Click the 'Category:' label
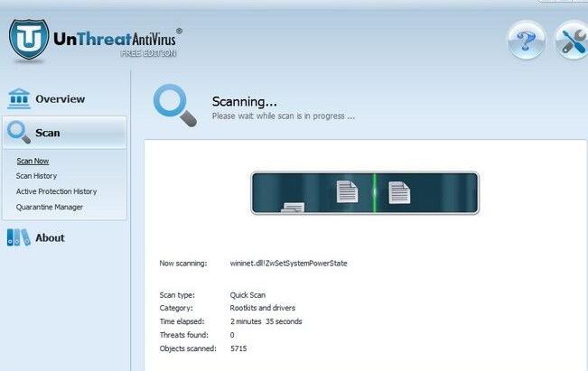588x371 pixels. (x=176, y=308)
